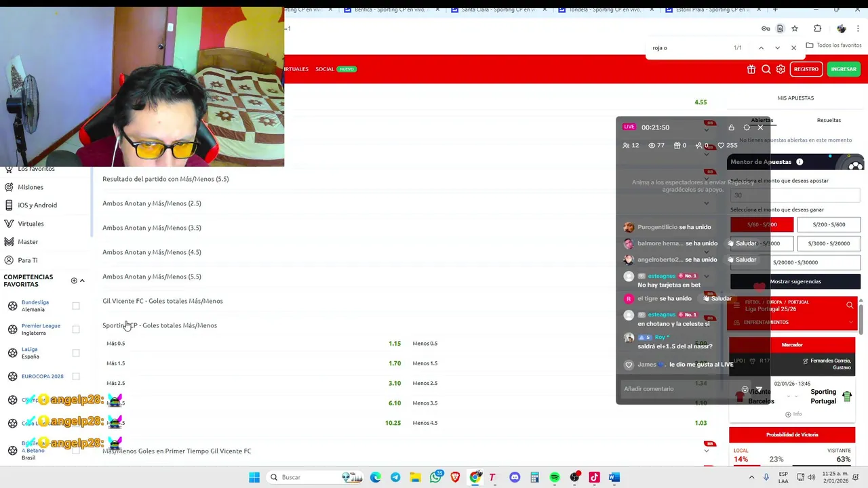Open Telegram from the taskbar
This screenshot has height=488, width=868.
click(395, 477)
